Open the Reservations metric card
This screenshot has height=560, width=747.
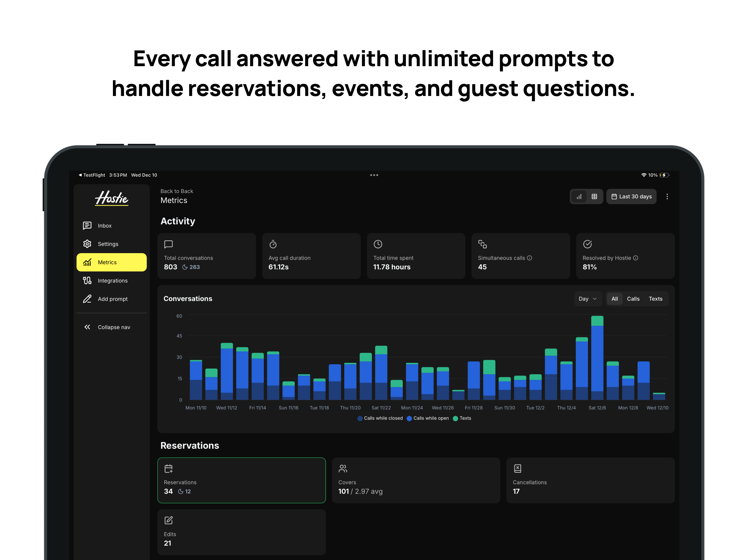click(241, 480)
